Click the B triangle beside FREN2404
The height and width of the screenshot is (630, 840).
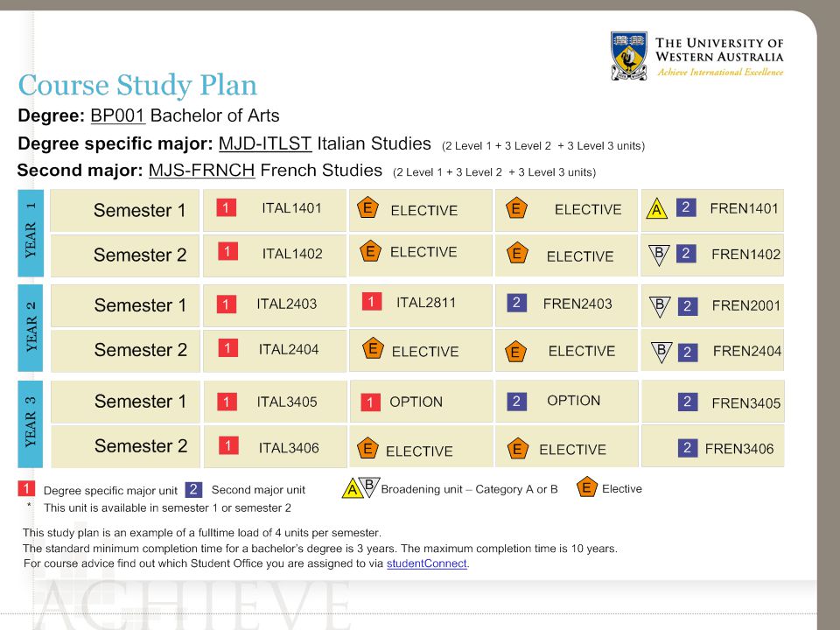661,352
